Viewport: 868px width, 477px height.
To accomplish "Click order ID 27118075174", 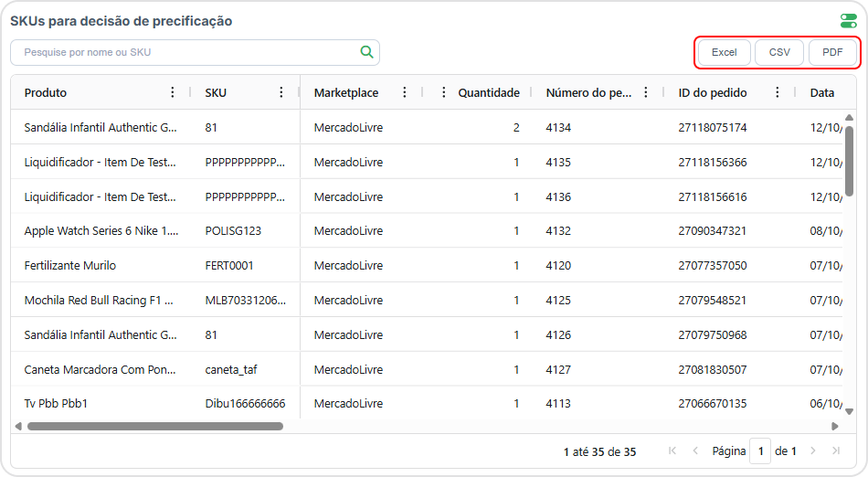I will click(713, 127).
